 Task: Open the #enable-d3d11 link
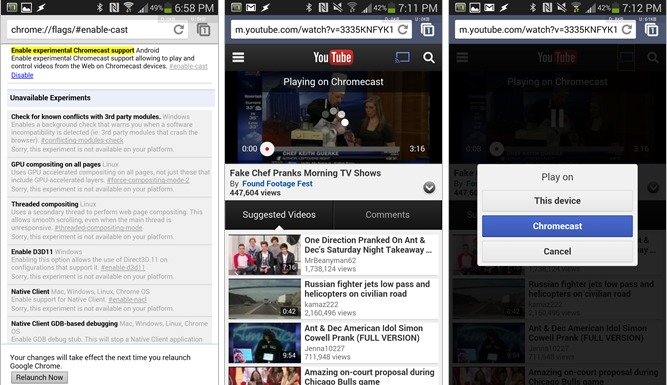(123, 268)
